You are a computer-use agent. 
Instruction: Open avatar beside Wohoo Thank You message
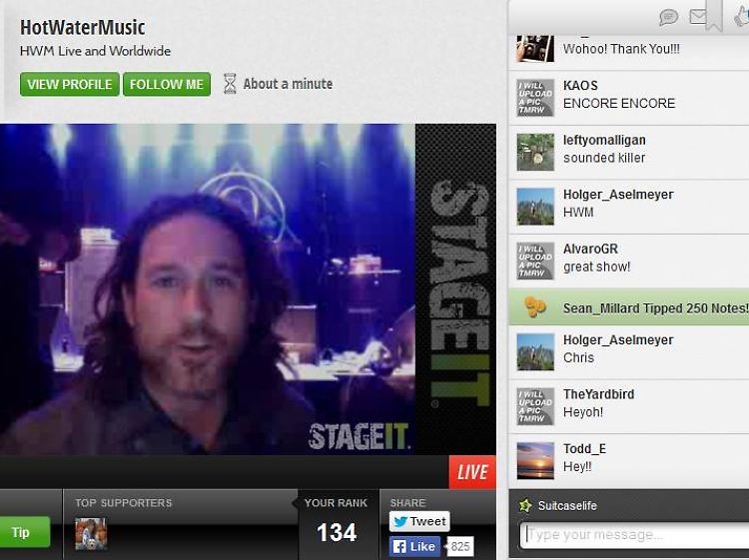pos(535,48)
